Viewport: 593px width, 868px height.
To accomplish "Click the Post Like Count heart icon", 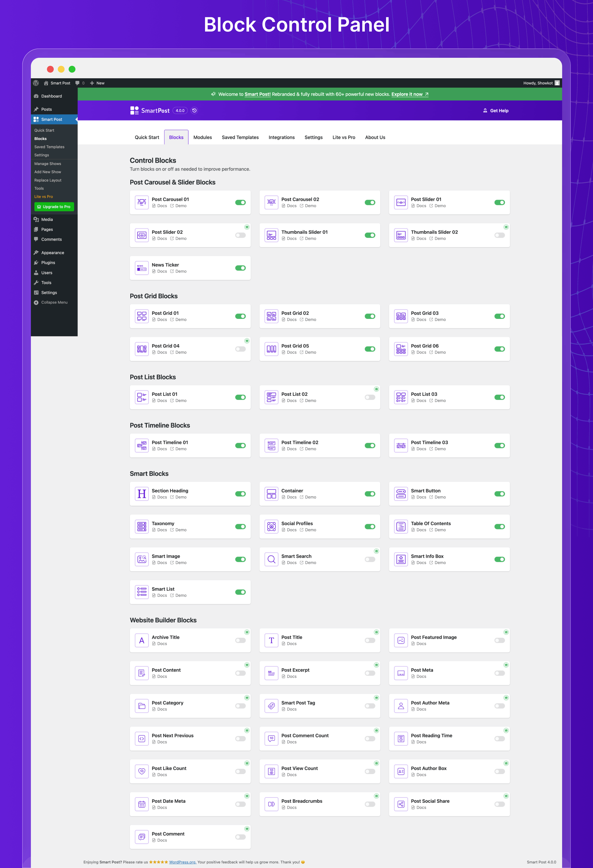I will click(141, 771).
